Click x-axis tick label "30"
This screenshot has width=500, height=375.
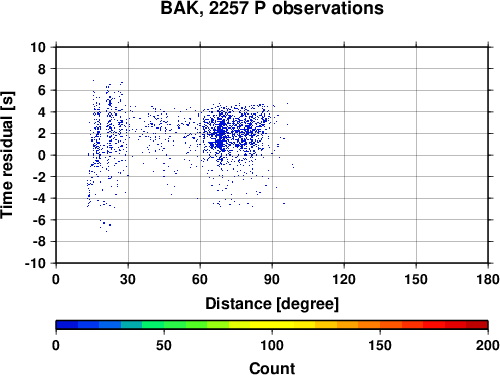click(128, 279)
